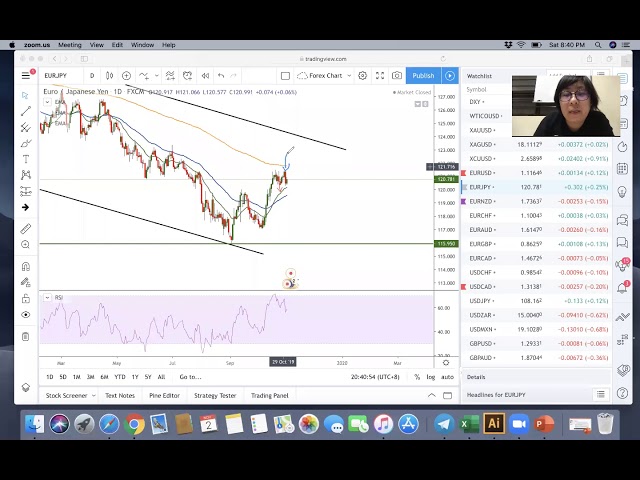Screen dimensions: 640x480
Task: Hide all drawings with eye icon
Action: 25,314
